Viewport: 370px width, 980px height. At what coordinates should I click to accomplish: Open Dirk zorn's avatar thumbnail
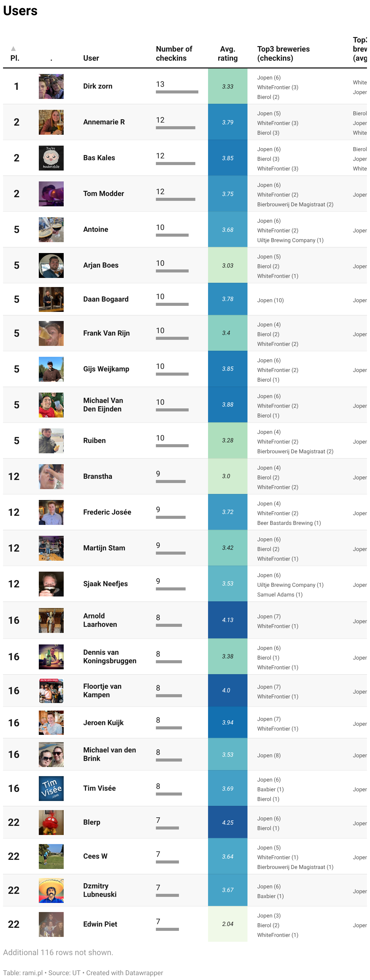click(x=51, y=86)
